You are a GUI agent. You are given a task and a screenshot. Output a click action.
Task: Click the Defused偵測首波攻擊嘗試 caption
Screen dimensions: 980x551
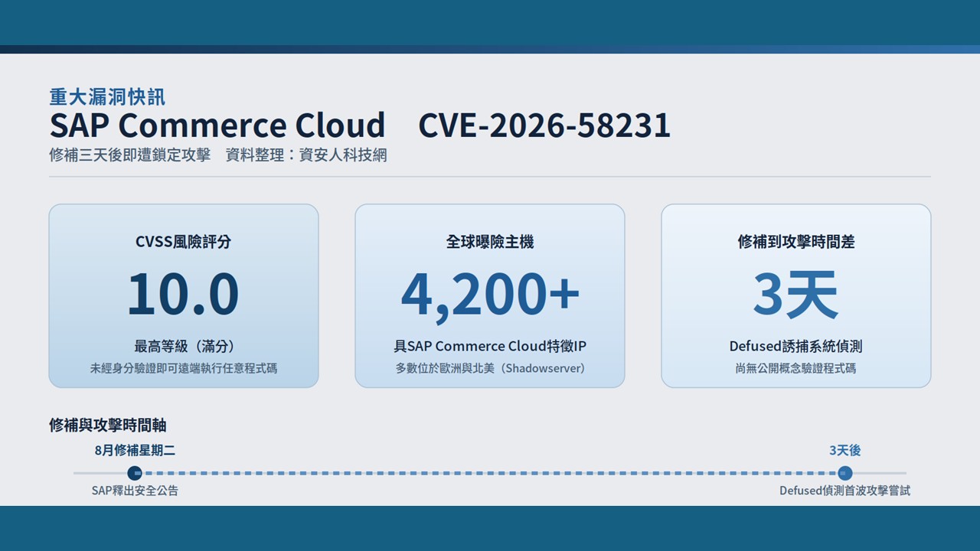tap(845, 491)
